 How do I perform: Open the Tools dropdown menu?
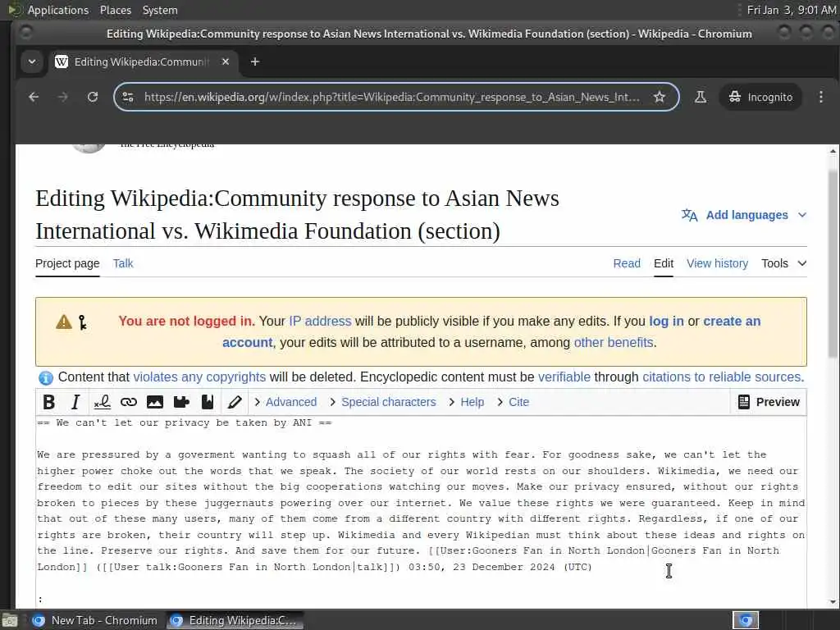783,263
